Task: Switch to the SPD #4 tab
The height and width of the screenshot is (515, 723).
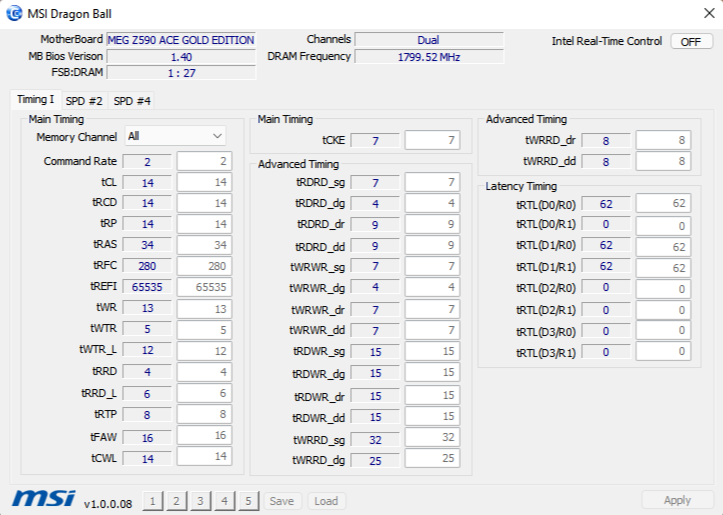Action: pyautogui.click(x=132, y=101)
